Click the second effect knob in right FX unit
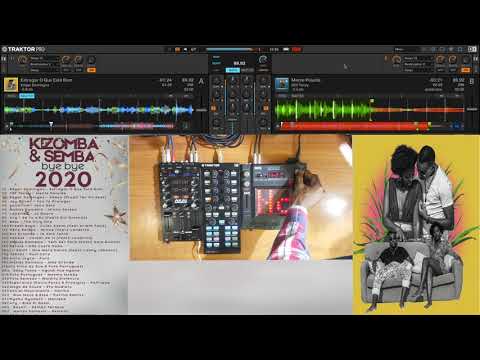Viewport: 480px width, 360px height. [453, 60]
